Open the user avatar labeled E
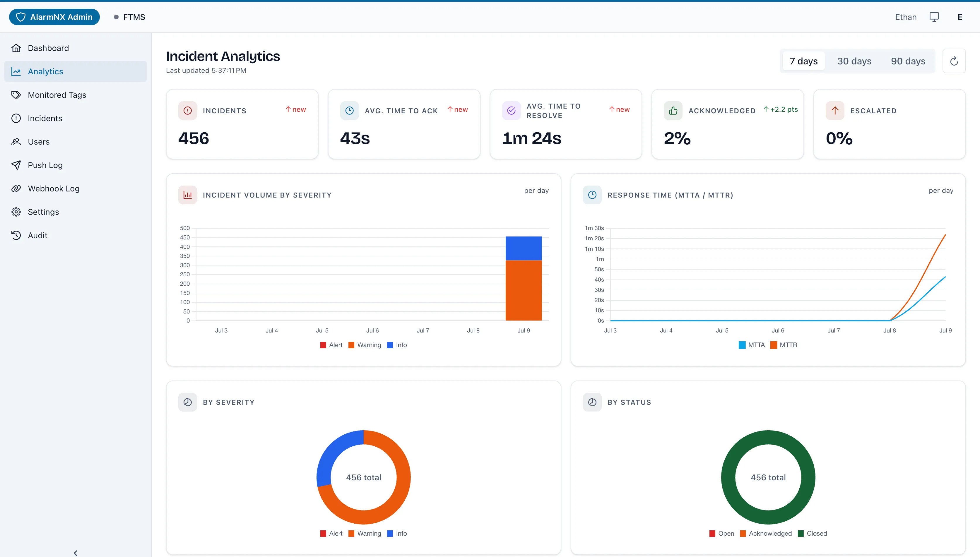The width and height of the screenshot is (980, 557). pyautogui.click(x=960, y=17)
